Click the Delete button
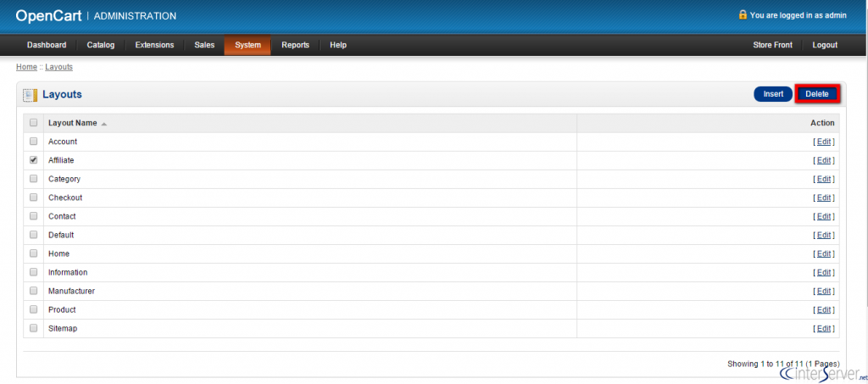The height and width of the screenshot is (384, 868). click(x=817, y=94)
